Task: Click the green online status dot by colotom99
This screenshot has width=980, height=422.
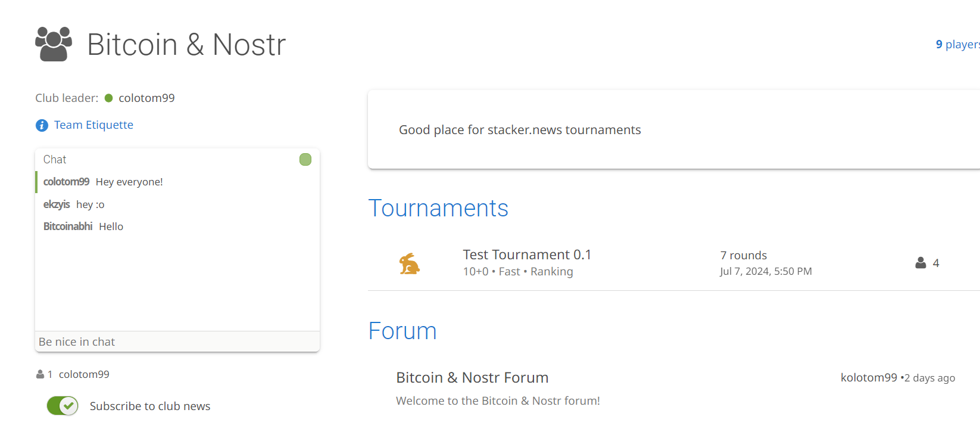Action: [109, 98]
